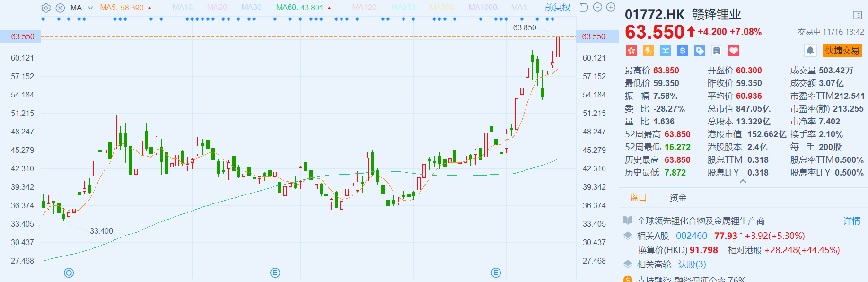Toggle the side panel layout icon

(857, 15)
